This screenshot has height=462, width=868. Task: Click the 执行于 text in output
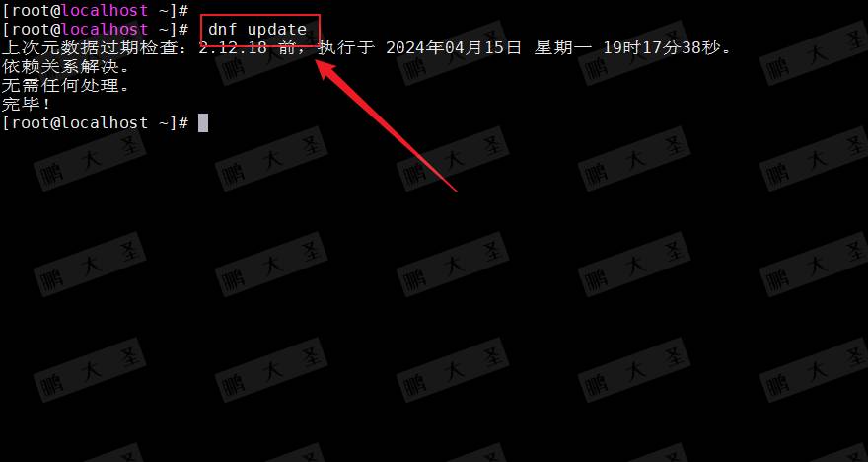(x=345, y=47)
